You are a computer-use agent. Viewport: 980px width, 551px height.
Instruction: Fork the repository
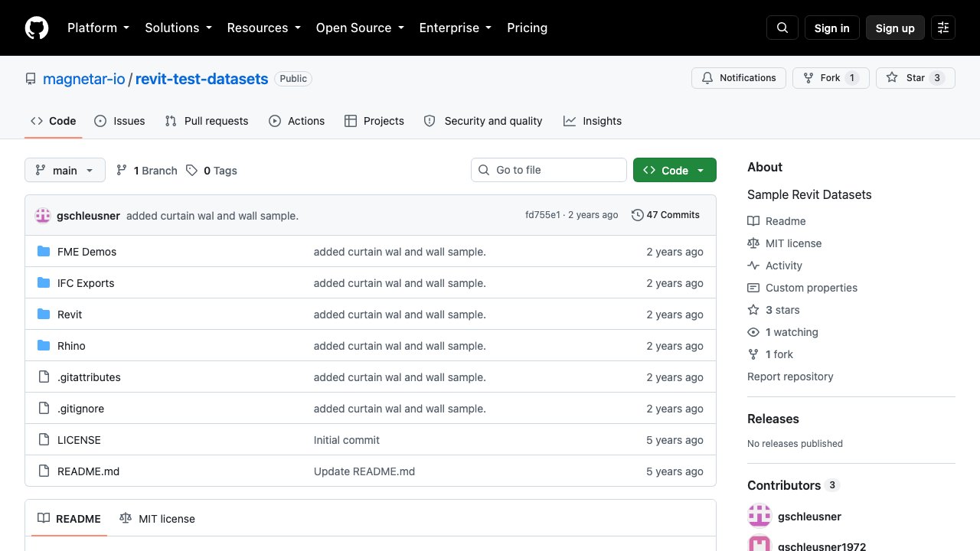(831, 78)
